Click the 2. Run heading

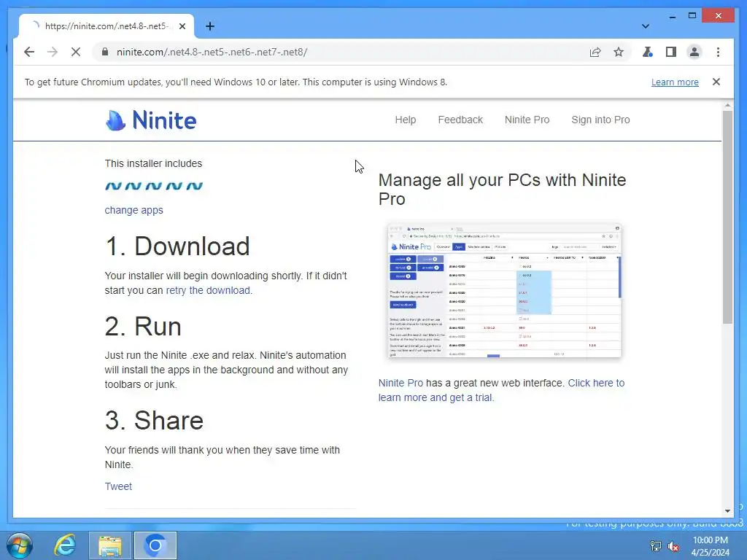click(143, 326)
